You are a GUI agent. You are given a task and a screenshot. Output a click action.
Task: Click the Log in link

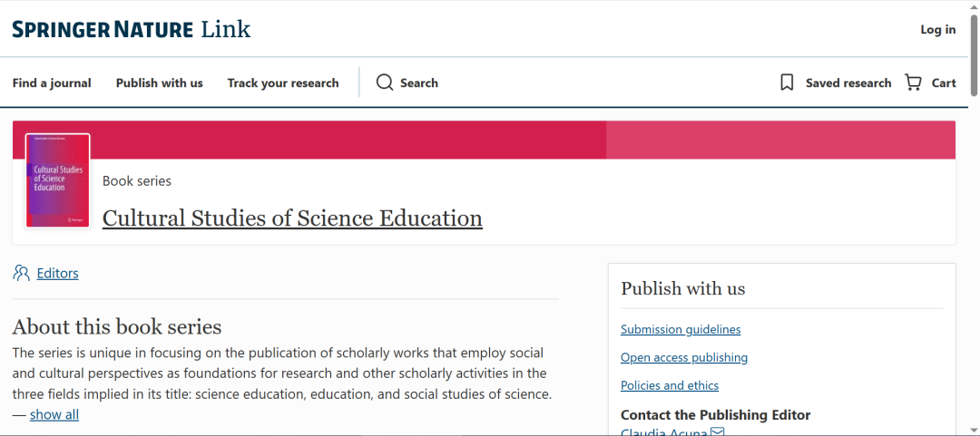pos(937,30)
